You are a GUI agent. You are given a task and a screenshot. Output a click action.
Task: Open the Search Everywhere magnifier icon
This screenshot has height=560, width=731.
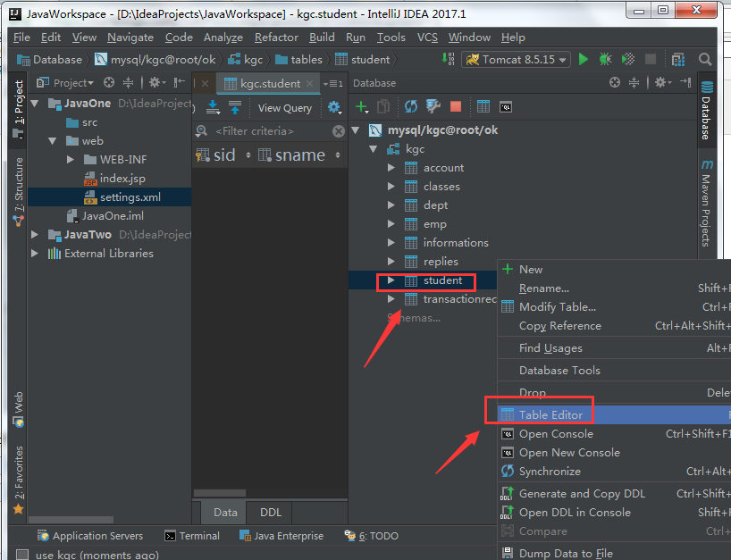click(x=705, y=60)
